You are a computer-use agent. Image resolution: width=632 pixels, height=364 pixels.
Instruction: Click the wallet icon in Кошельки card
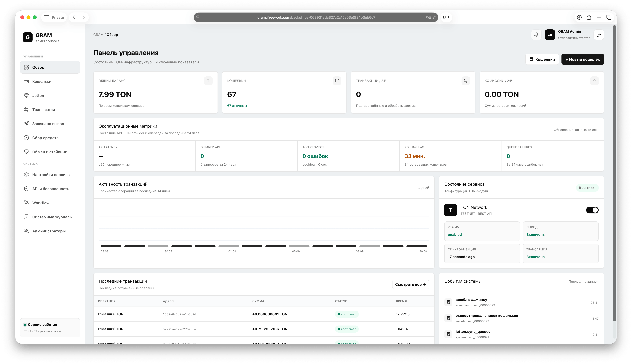[337, 81]
